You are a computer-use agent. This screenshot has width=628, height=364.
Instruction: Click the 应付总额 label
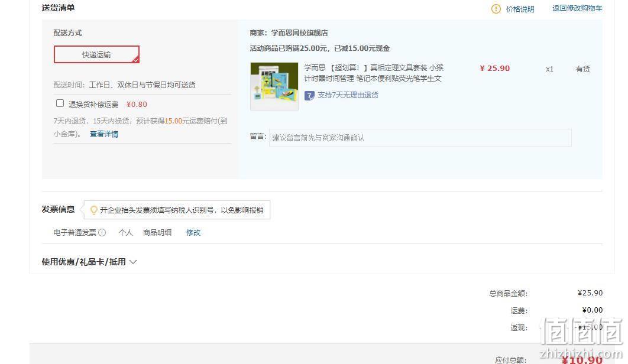pos(511,360)
